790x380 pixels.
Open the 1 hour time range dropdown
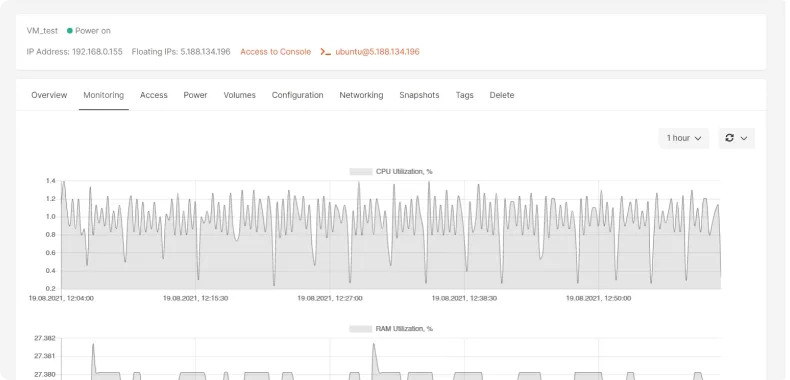(x=684, y=138)
